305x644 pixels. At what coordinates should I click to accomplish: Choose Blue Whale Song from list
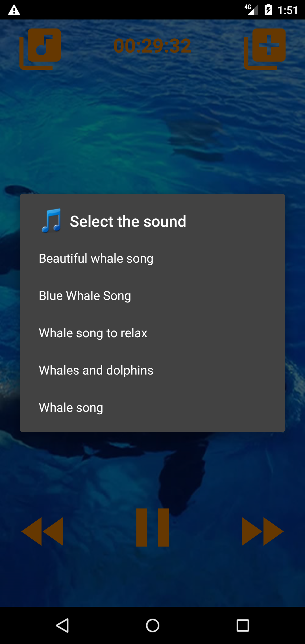coord(85,296)
